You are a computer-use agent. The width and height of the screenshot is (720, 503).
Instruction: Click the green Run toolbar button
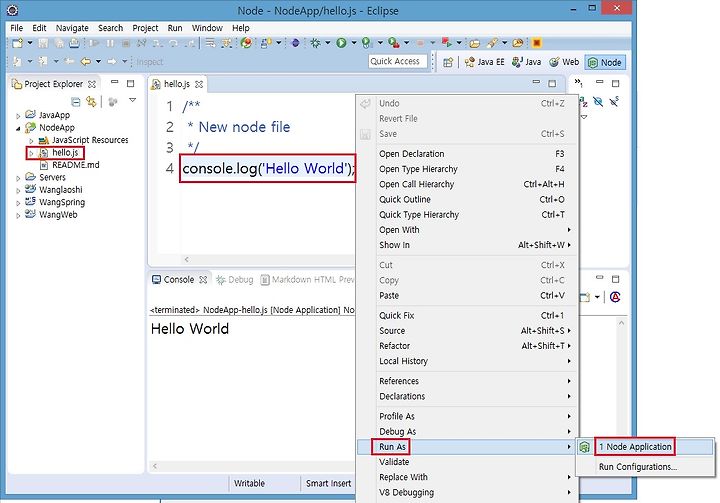tap(341, 43)
